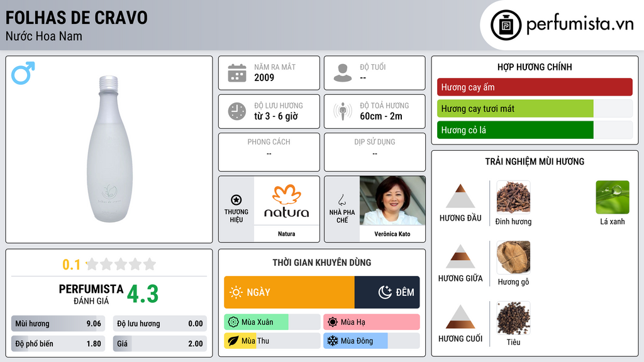Click the Giá 2.00 rating bar
Screen dimensions: 644x362
click(160, 344)
